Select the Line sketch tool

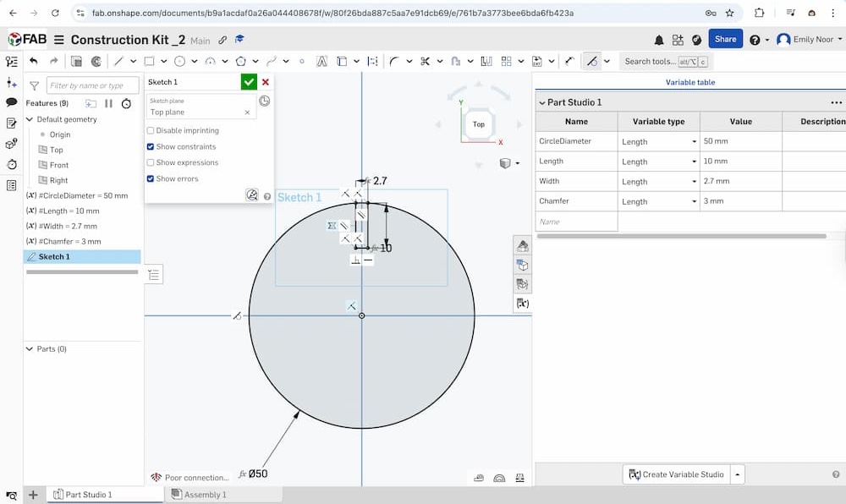pos(118,62)
